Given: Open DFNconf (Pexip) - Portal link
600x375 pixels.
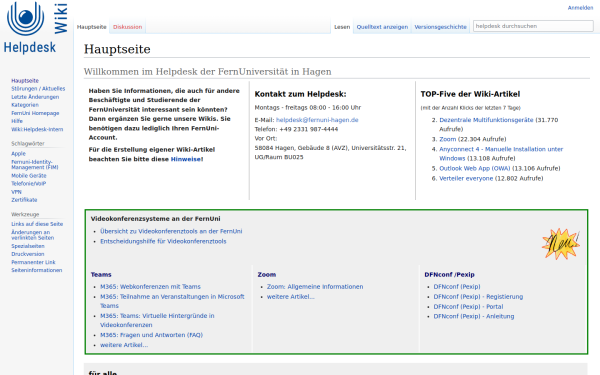Looking at the screenshot, I should pos(468,307).
